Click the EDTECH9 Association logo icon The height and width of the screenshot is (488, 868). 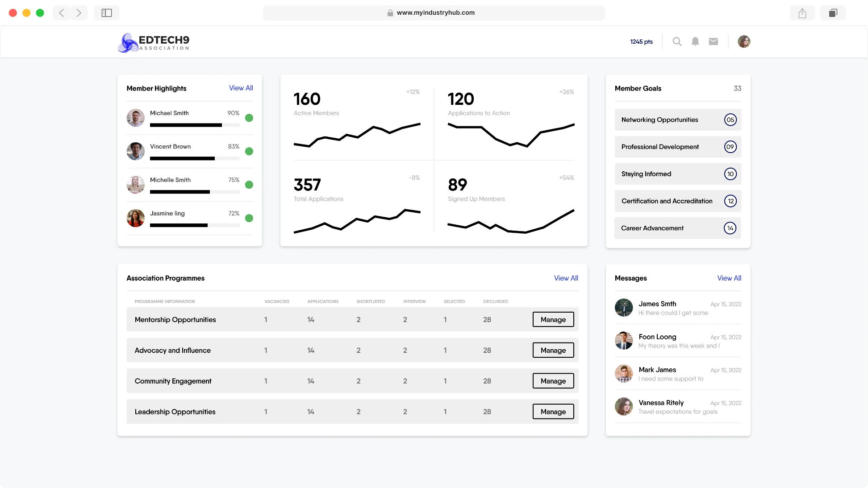click(127, 42)
